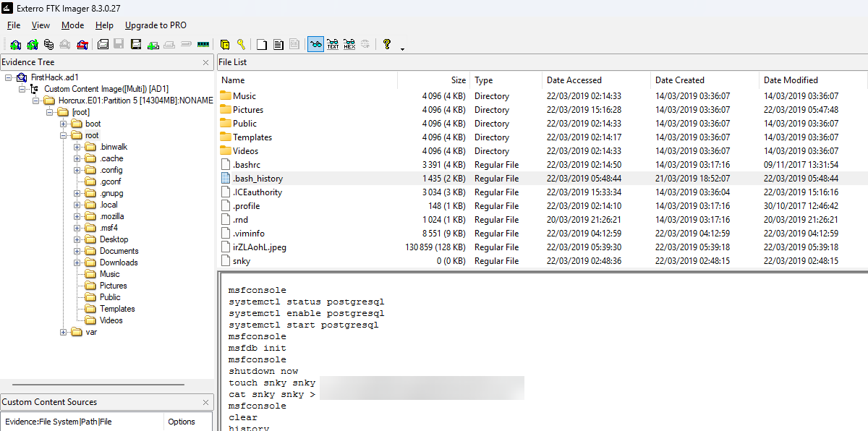
Task: Switch viewer to TEXT mode
Action: pyautogui.click(x=332, y=44)
